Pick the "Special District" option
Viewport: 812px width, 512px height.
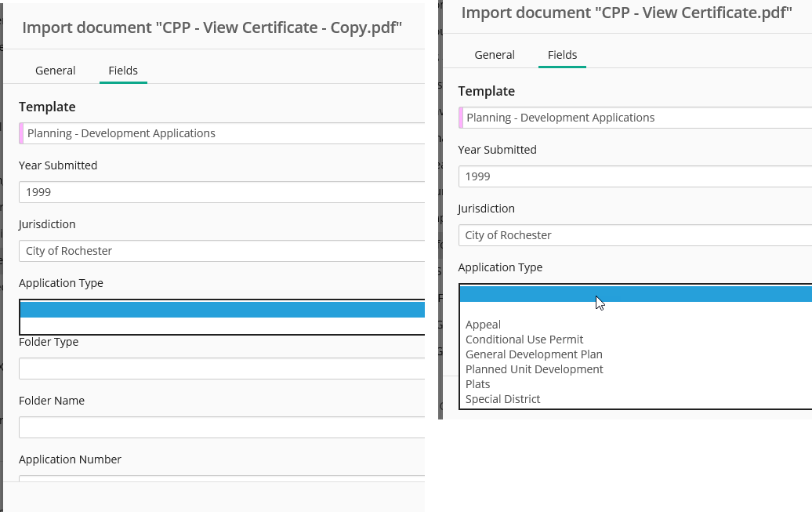click(503, 399)
